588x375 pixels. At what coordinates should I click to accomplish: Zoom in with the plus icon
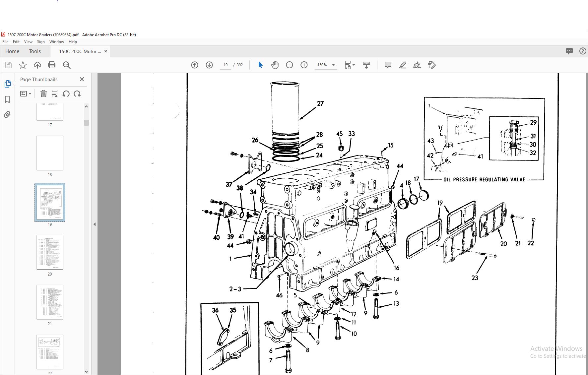point(304,65)
